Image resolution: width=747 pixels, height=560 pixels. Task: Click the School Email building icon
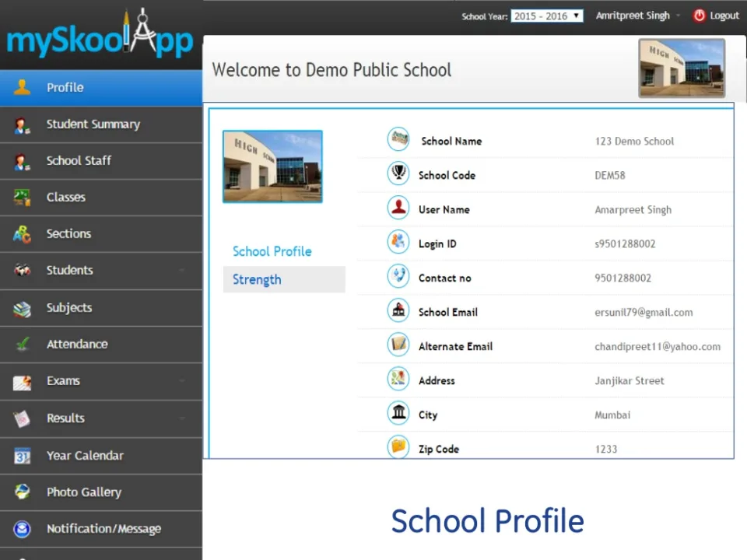tap(398, 310)
